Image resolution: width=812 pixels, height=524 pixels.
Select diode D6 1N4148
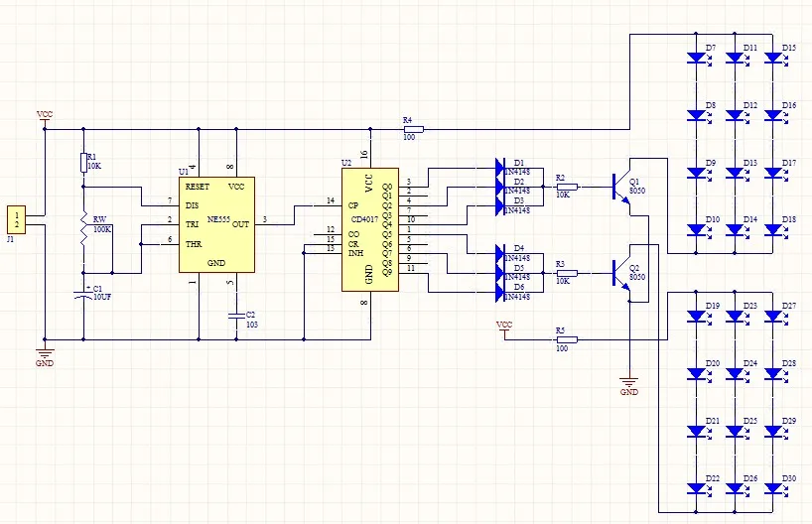pos(499,293)
